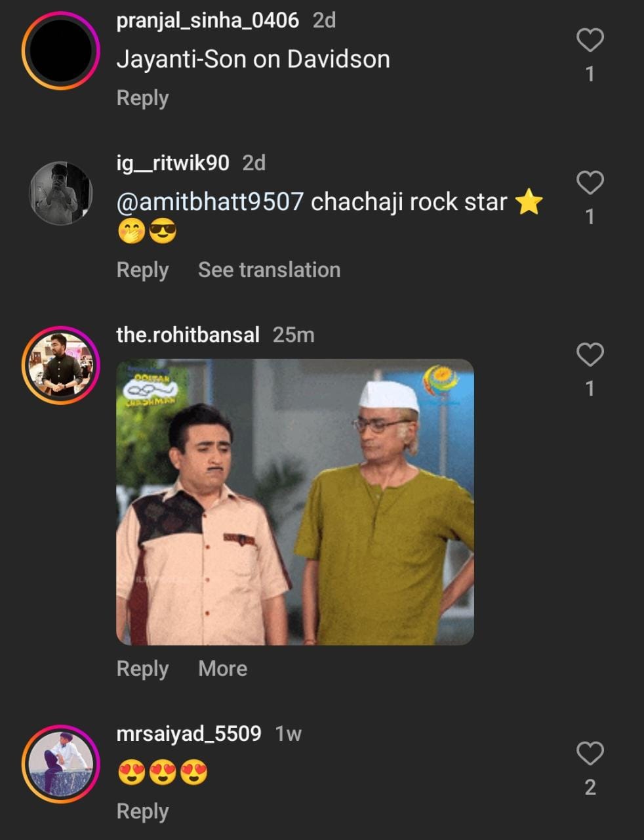
Task: Tap username ig__ritwik90
Action: pyautogui.click(x=172, y=163)
